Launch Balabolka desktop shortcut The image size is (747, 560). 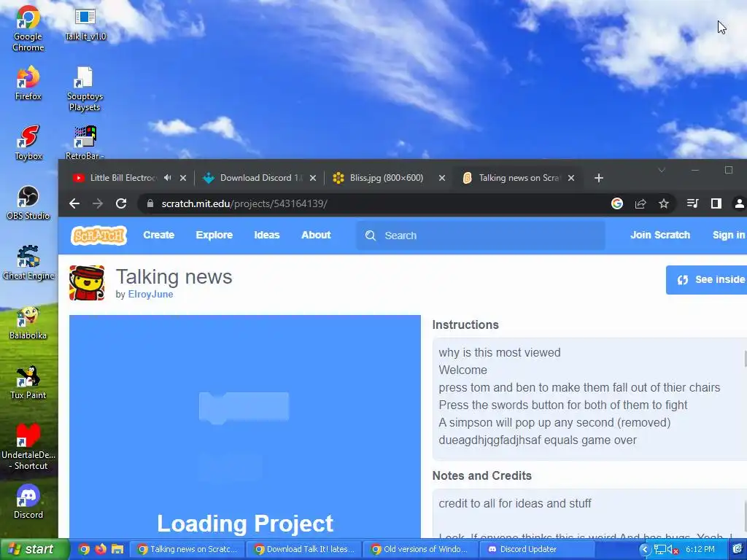coord(28,323)
